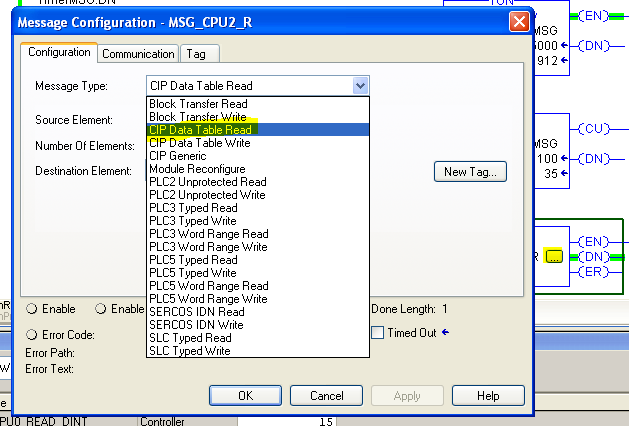Choose CIP Data Table Write entry
Screen dimensions: 629x426
pyautogui.click(x=258, y=143)
